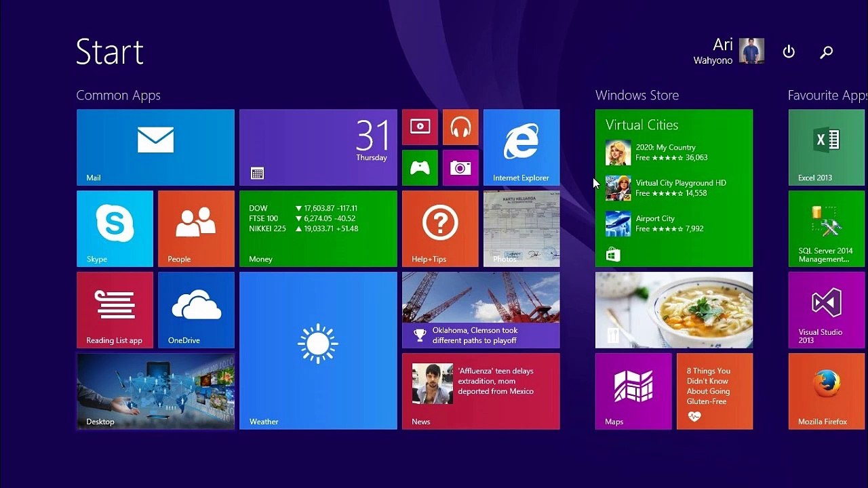Image resolution: width=868 pixels, height=488 pixels.
Task: Open the Money stock tile
Action: click(x=318, y=228)
